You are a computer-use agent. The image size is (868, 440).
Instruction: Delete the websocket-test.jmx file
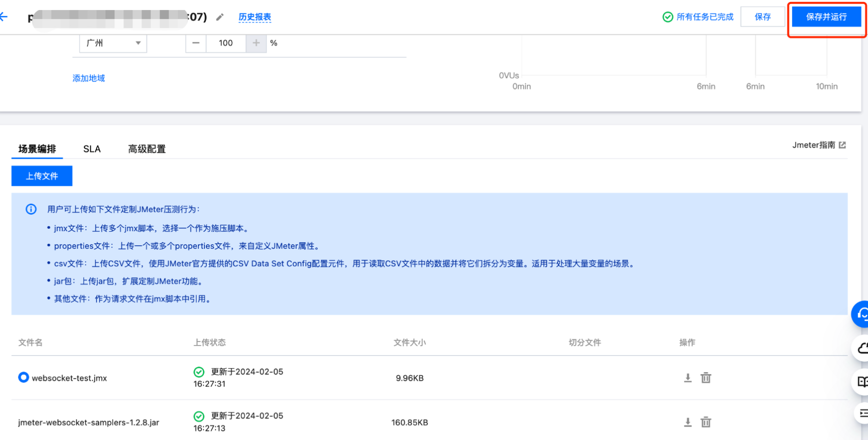(705, 378)
